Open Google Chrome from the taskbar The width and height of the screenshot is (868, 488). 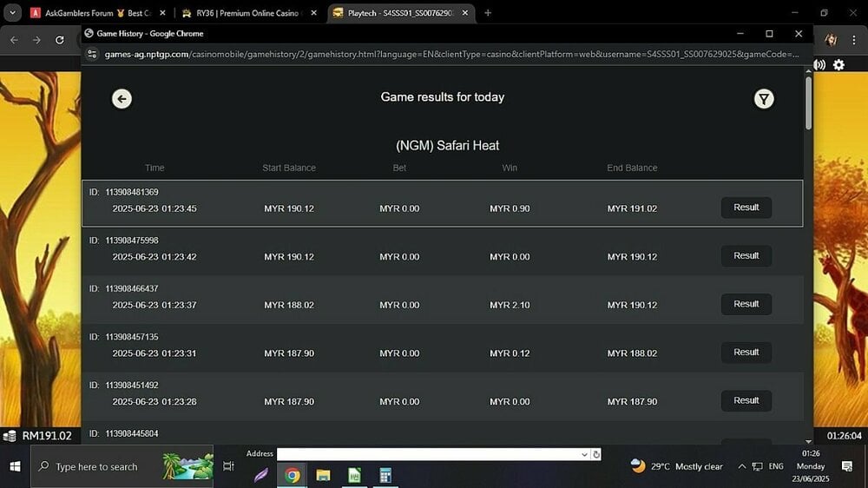click(293, 475)
